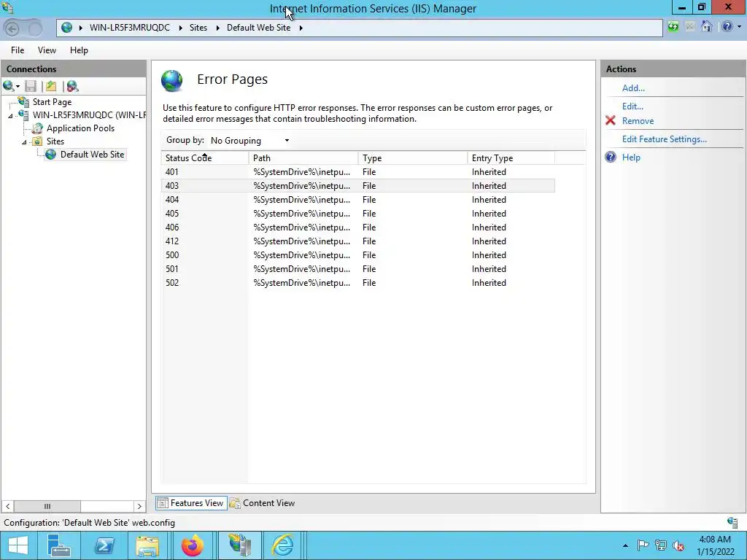
Task: Click the Back navigation arrow
Action: (x=12, y=28)
